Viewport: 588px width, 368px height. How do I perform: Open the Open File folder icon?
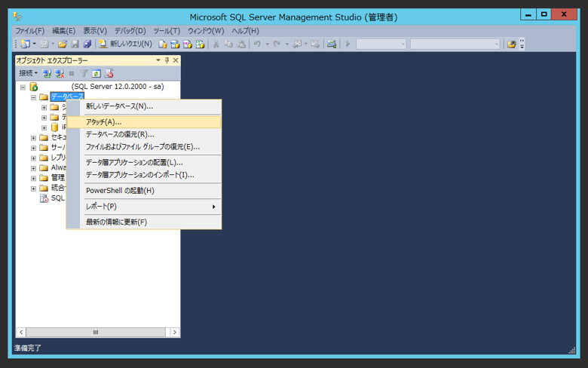[63, 44]
